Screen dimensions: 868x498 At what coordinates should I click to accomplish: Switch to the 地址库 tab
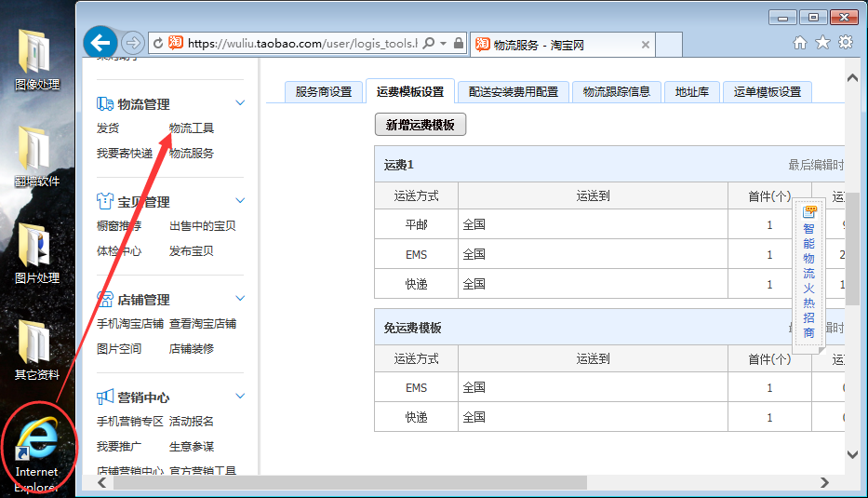[691, 91]
